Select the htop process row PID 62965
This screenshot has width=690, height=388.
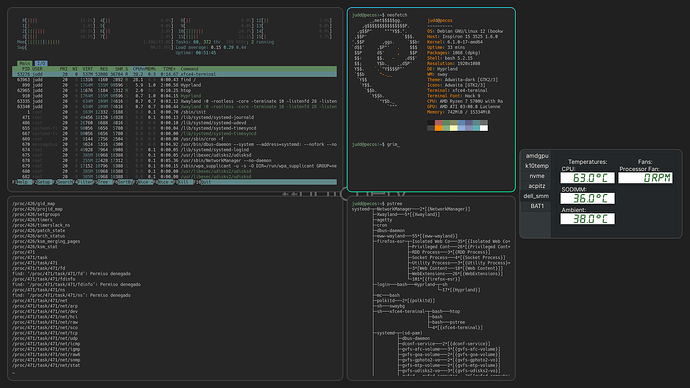coord(175,91)
